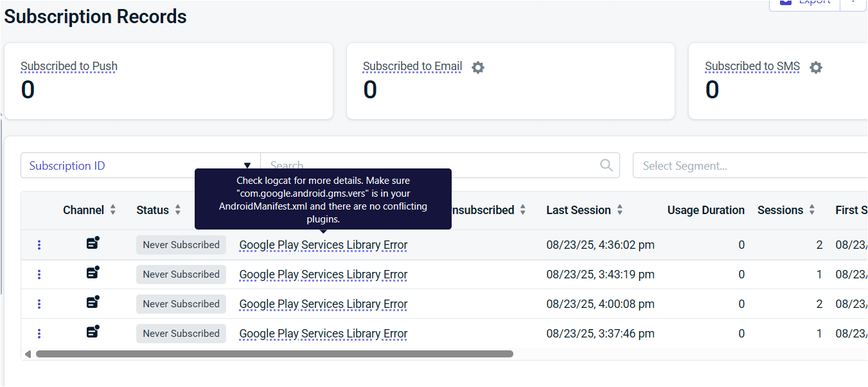Open Subscribed to Email settings gear
The height and width of the screenshot is (387, 868).
pos(478,67)
